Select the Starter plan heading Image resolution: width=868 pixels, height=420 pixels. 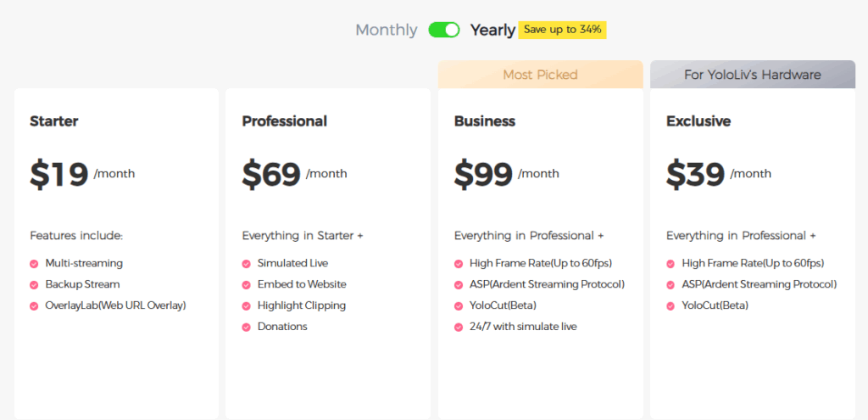pyautogui.click(x=53, y=121)
